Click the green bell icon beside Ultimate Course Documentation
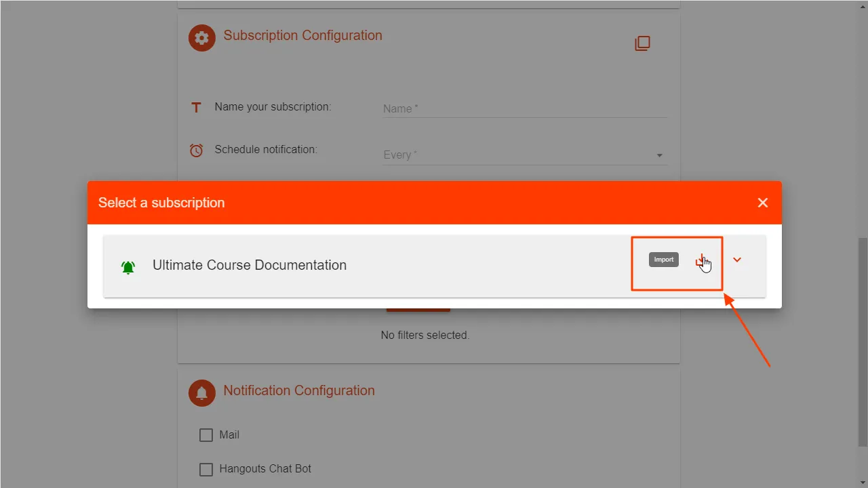Viewport: 868px width, 488px height. [x=128, y=267]
